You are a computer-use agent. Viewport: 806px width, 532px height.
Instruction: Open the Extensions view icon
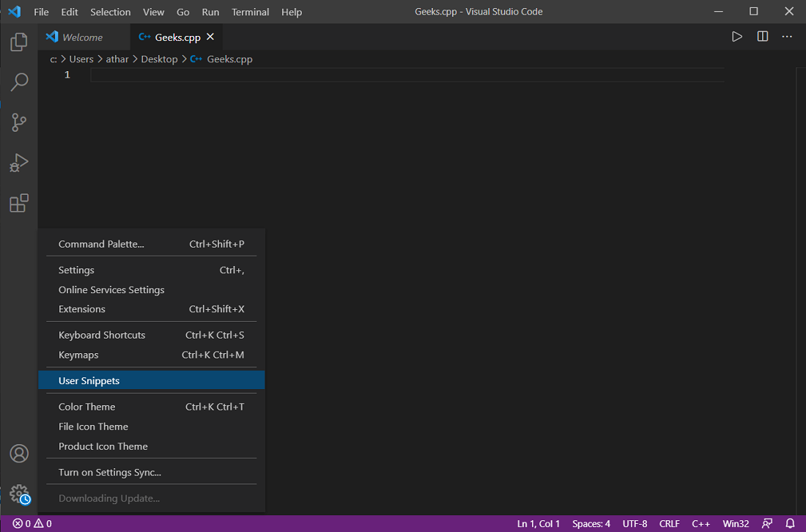click(19, 203)
